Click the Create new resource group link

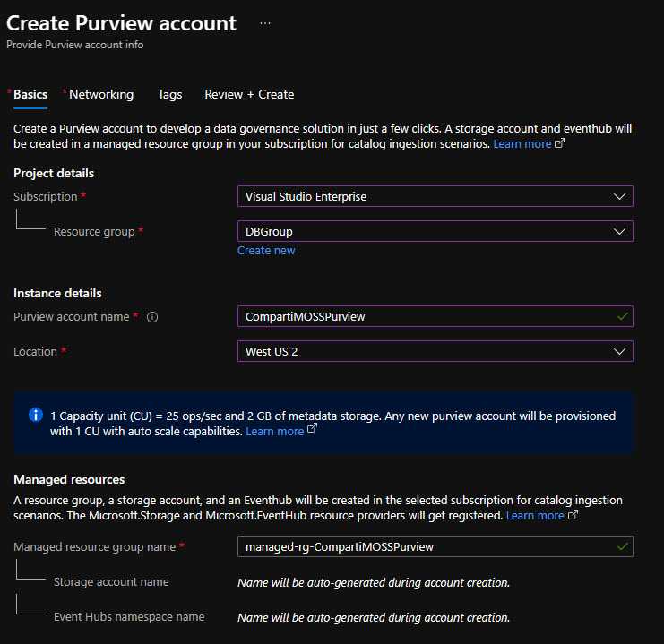[x=266, y=251]
